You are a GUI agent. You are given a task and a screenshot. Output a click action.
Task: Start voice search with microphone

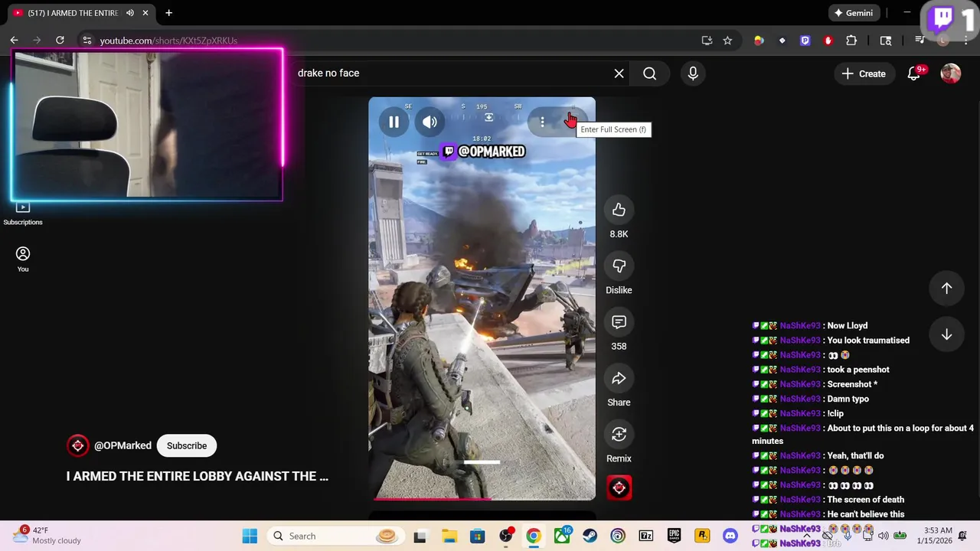tap(692, 73)
